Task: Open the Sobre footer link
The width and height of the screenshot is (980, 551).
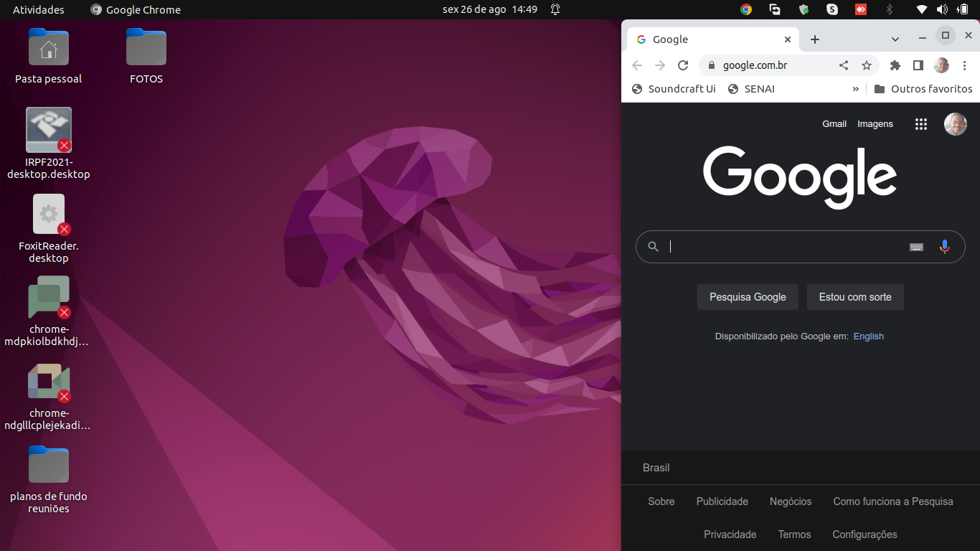Action: pyautogui.click(x=661, y=501)
